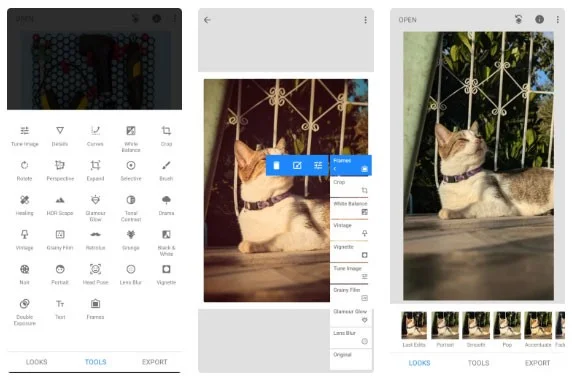Open the Healing tool
Screen dimensions: 572x384
(x=24, y=205)
